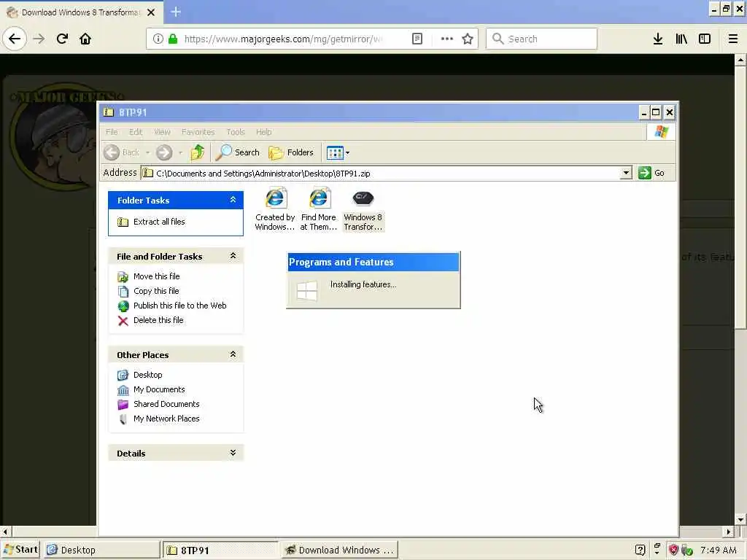747x560 pixels.
Task: Click the MajorGeeks site logo
Action: pos(53,136)
